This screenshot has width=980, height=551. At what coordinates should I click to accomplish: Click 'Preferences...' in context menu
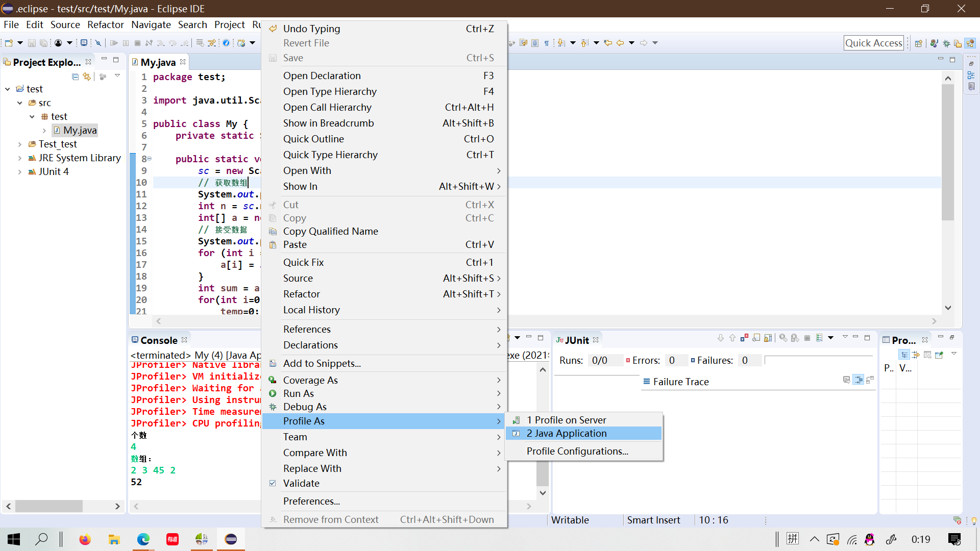click(311, 501)
